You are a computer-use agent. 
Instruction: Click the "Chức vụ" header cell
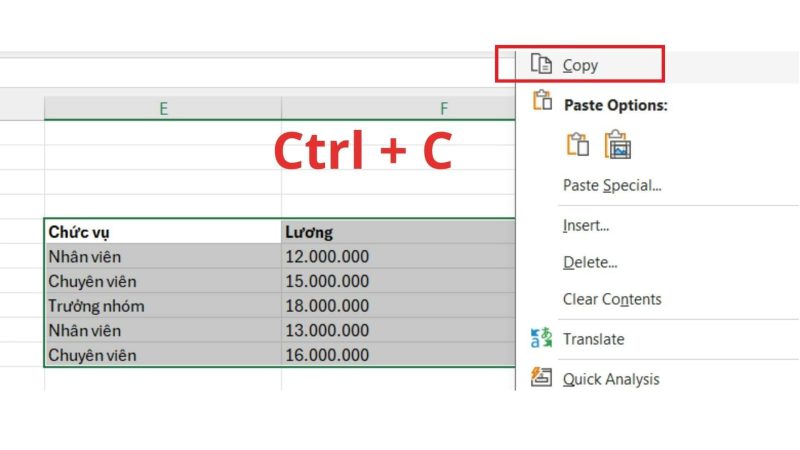click(x=163, y=232)
